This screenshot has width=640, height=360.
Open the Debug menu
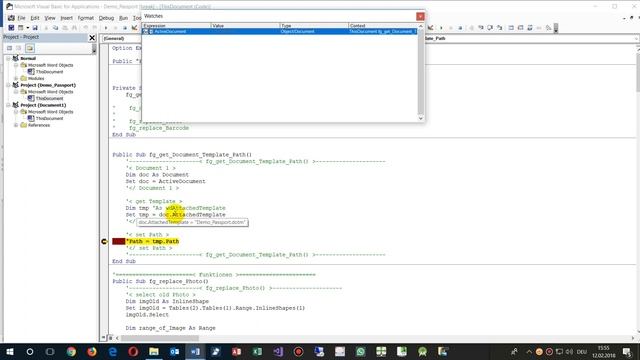tap(106, 18)
